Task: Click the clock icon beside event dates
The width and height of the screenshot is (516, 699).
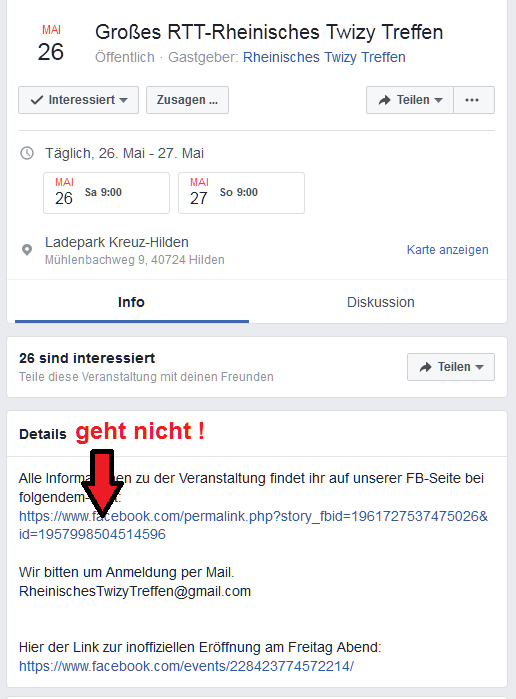Action: pos(27,153)
